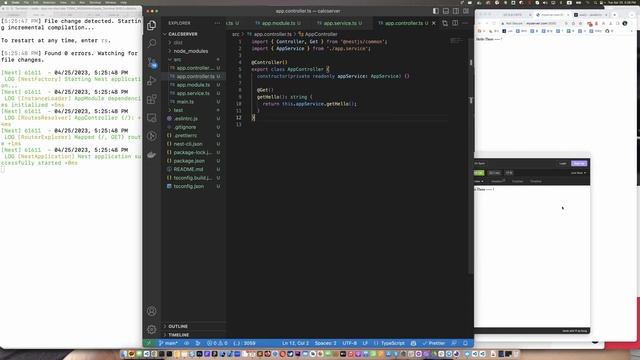Split the editor to the right

point(455,23)
